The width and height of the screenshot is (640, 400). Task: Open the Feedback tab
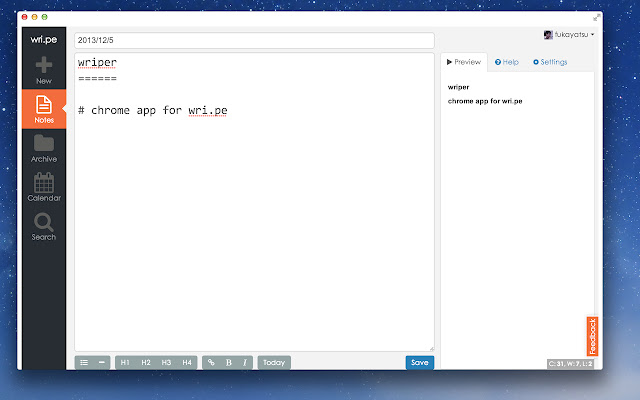tap(592, 336)
